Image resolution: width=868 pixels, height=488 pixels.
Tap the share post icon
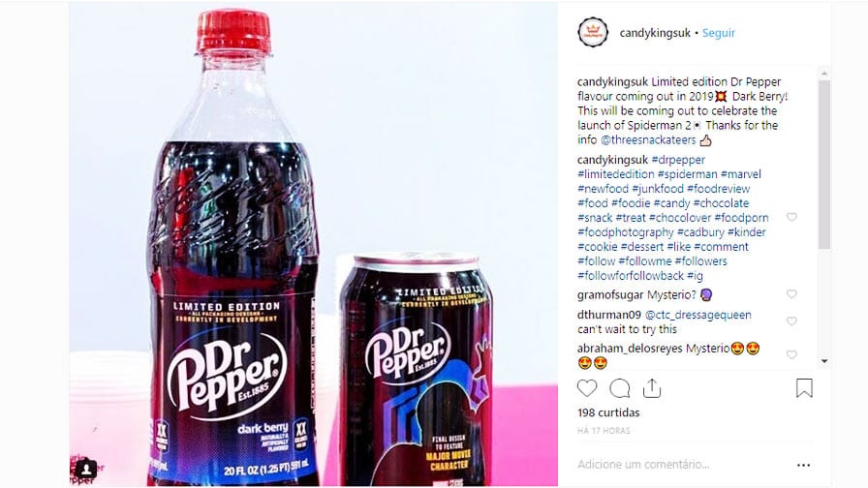coord(652,388)
